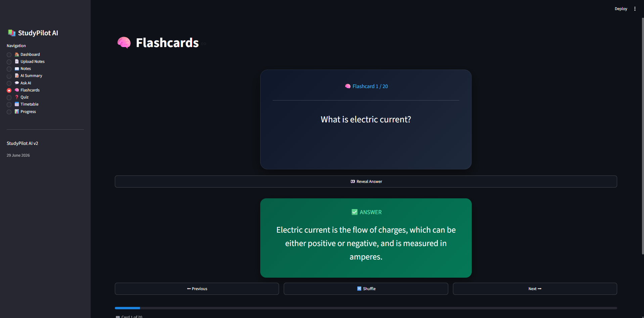Click the Upload Notes document icon
Screen dimensions: 644x318
click(17, 62)
